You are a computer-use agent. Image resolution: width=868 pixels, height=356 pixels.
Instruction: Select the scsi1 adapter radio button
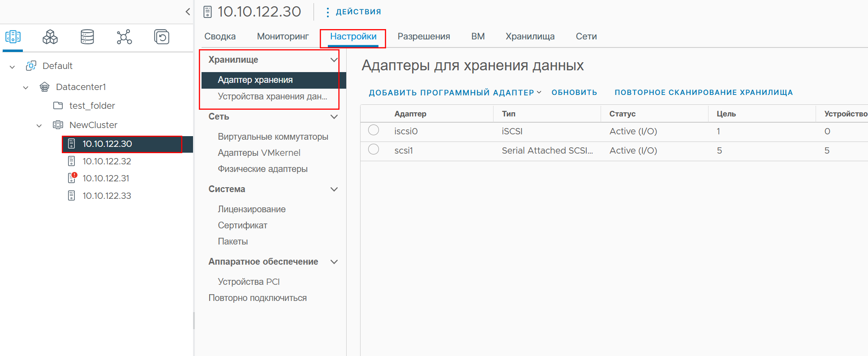pos(374,149)
